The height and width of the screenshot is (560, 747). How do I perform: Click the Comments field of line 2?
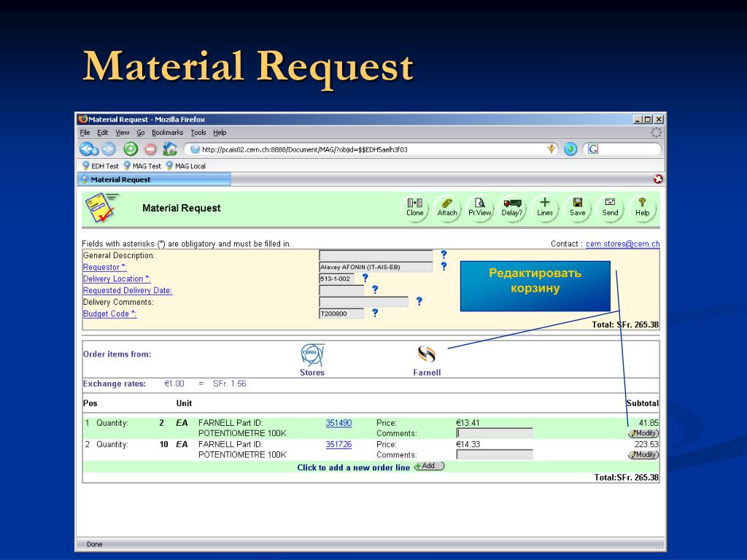tap(495, 455)
